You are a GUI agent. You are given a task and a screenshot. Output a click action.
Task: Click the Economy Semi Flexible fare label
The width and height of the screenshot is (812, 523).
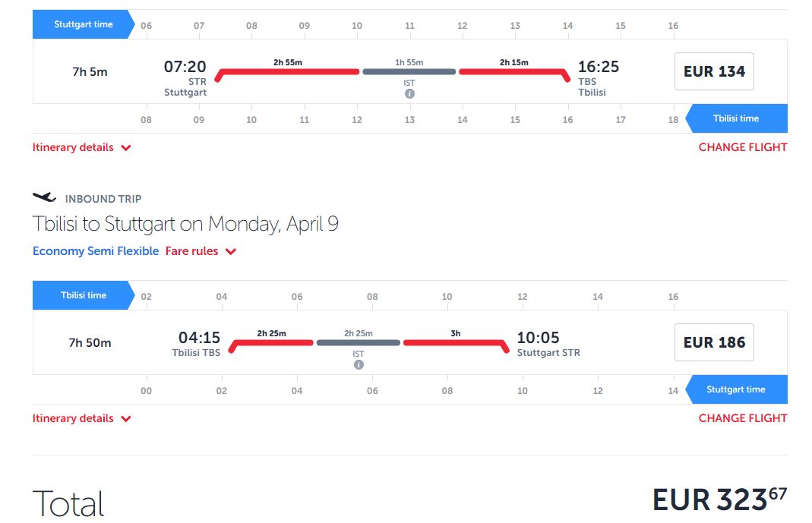96,251
